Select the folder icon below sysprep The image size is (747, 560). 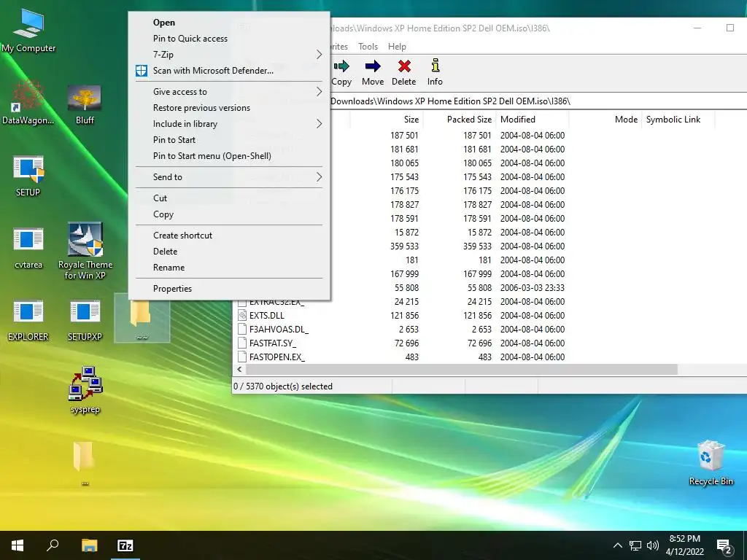(85, 463)
